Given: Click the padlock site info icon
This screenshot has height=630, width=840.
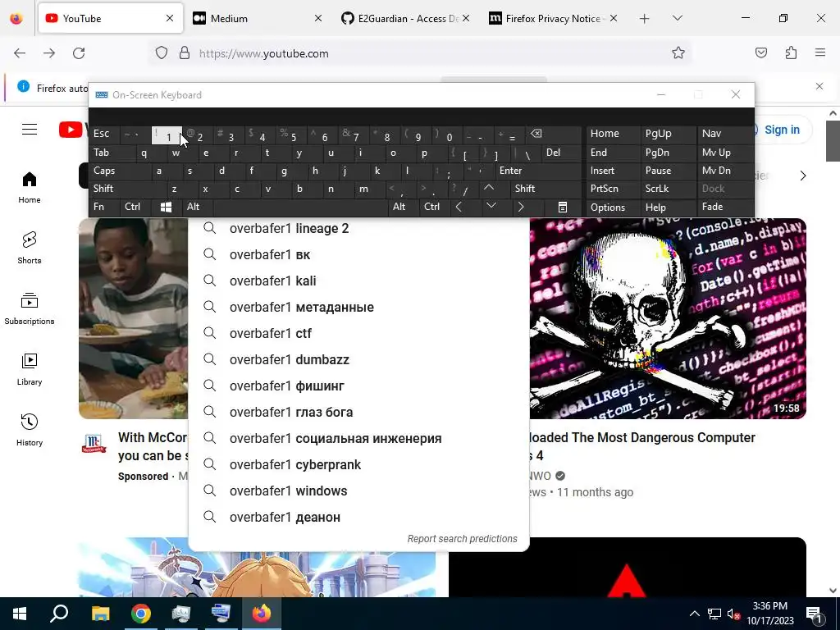Looking at the screenshot, I should coord(185,53).
